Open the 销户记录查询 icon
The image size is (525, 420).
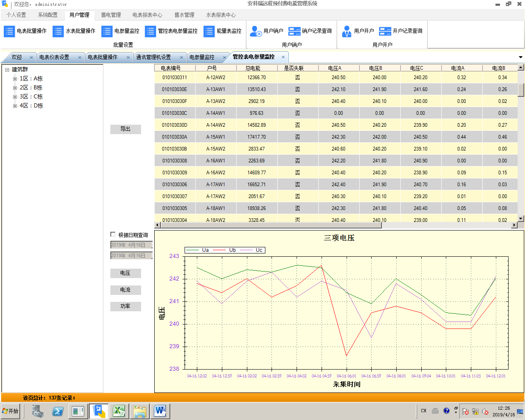pyautogui.click(x=294, y=31)
